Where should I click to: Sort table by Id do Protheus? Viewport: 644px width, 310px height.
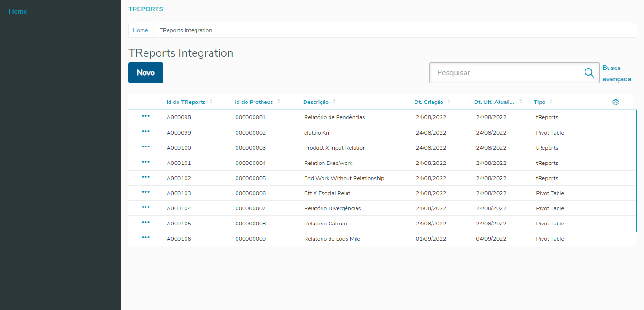[x=254, y=102]
